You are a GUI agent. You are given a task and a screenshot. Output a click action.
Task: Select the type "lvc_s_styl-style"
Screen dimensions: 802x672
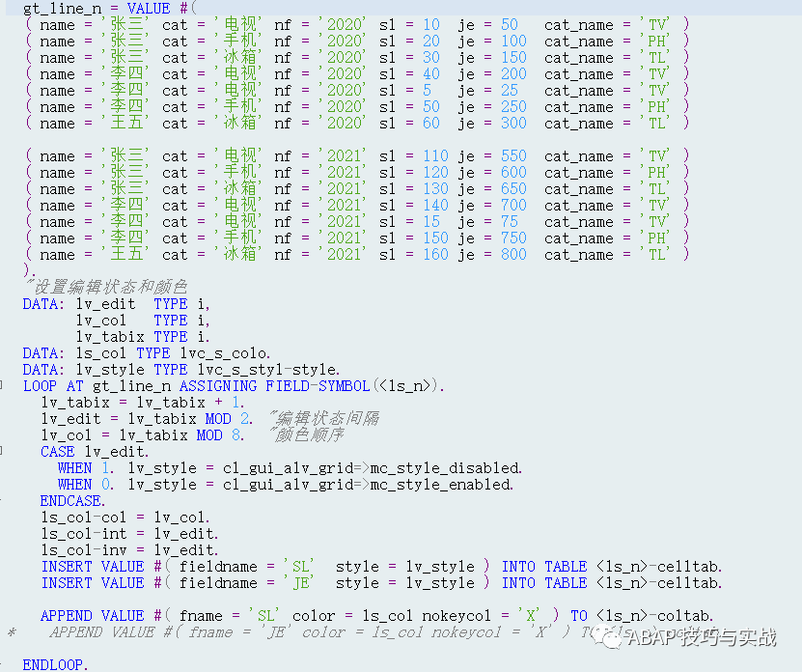click(266, 370)
